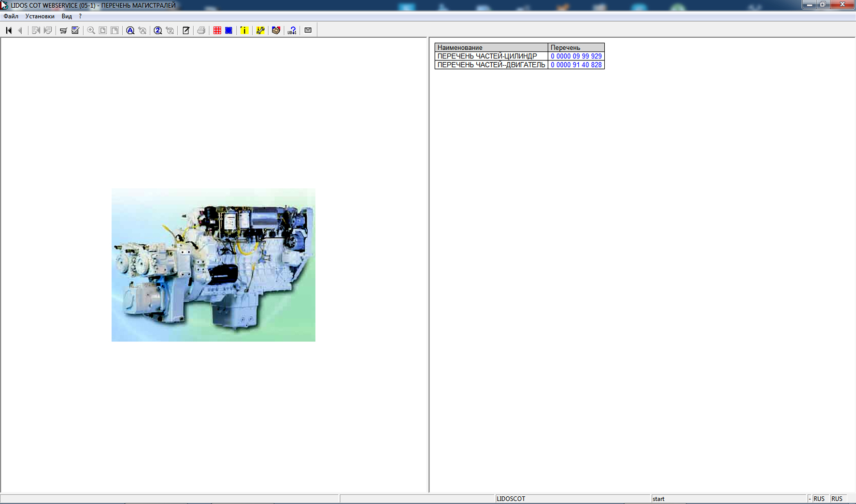Click the yellow wrench tools icon
The width and height of the screenshot is (856, 504).
260,30
